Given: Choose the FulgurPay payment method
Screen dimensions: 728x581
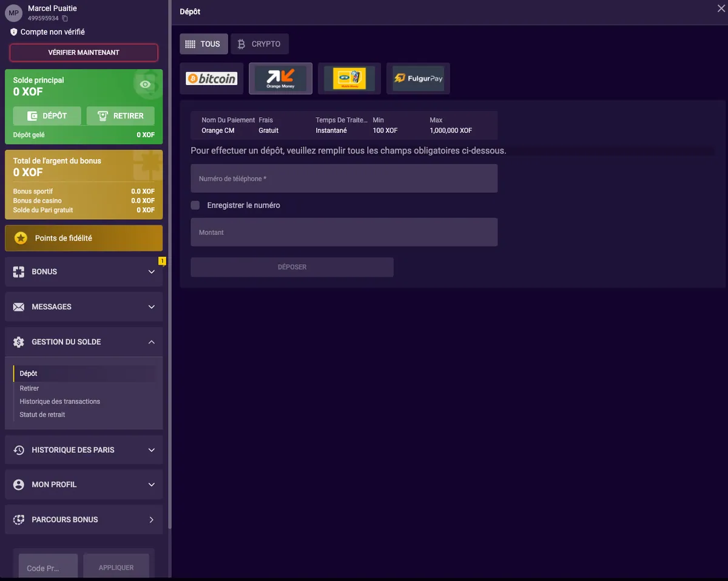Looking at the screenshot, I should (x=419, y=78).
